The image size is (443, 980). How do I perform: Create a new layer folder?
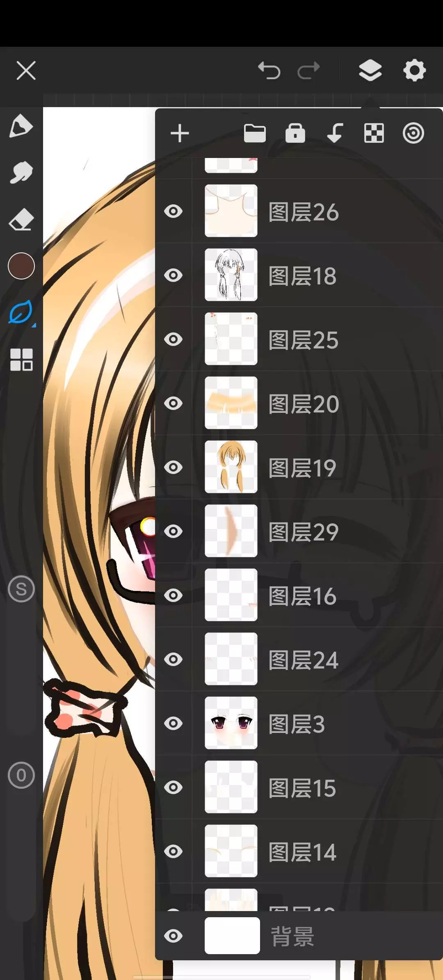(255, 133)
